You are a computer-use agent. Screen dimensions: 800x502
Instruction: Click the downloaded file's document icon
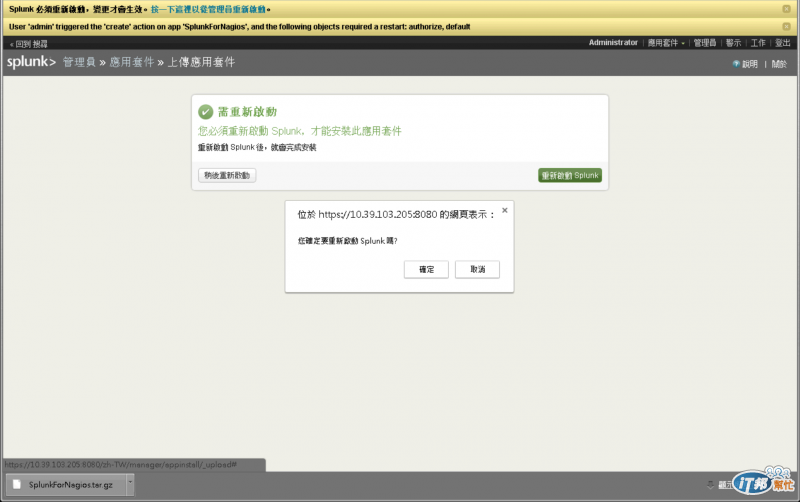coord(17,485)
